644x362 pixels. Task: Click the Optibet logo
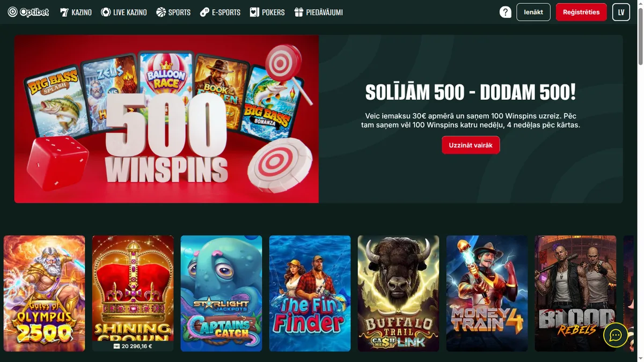point(28,12)
